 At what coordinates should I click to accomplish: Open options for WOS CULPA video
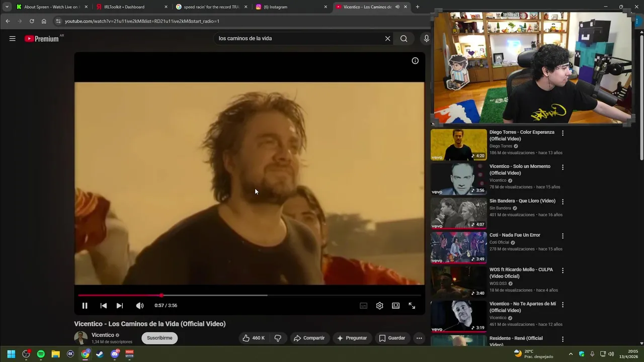coord(562,270)
